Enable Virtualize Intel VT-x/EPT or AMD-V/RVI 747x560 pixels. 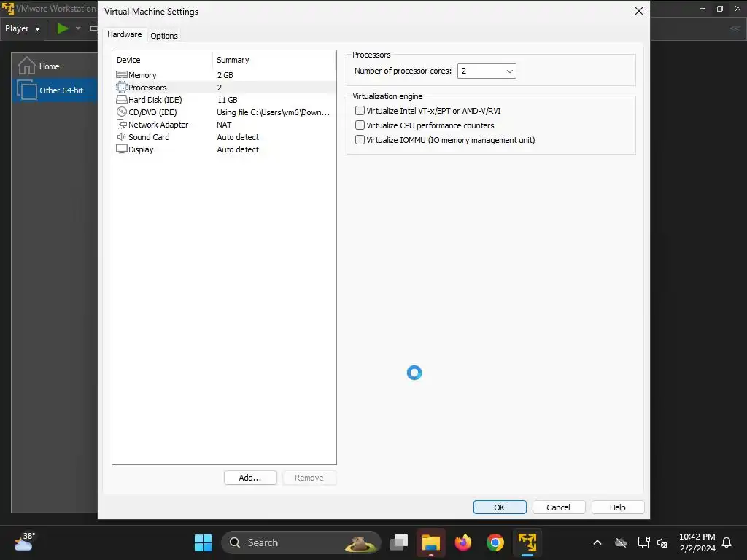coord(360,111)
